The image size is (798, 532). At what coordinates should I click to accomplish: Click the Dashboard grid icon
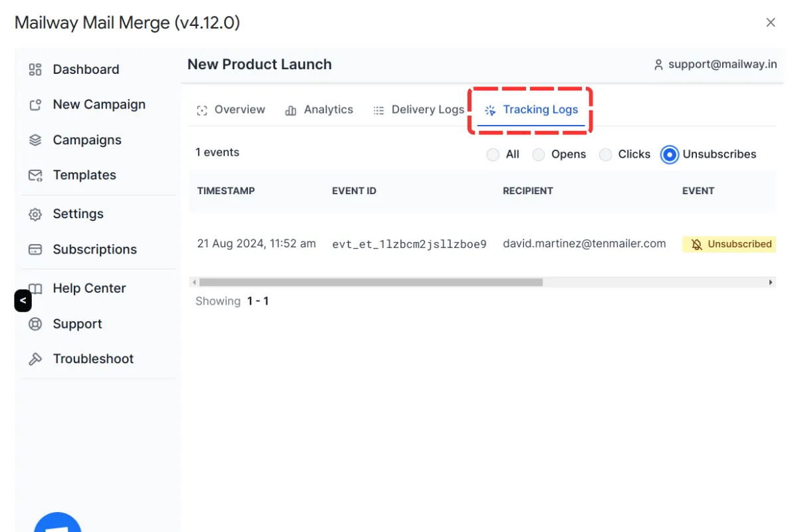point(35,70)
